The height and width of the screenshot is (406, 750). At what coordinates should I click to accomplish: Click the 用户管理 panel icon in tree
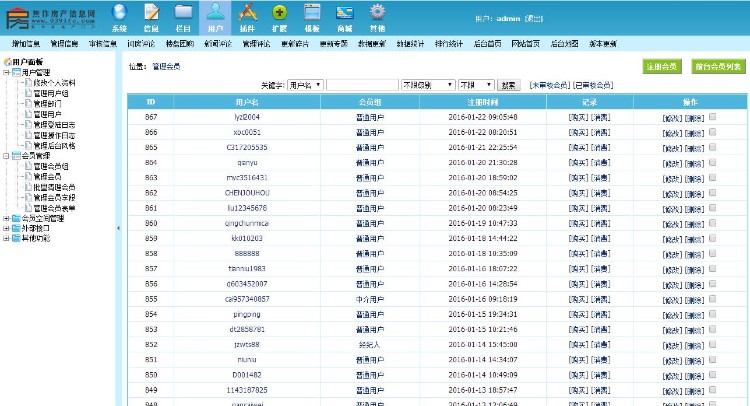pos(16,72)
